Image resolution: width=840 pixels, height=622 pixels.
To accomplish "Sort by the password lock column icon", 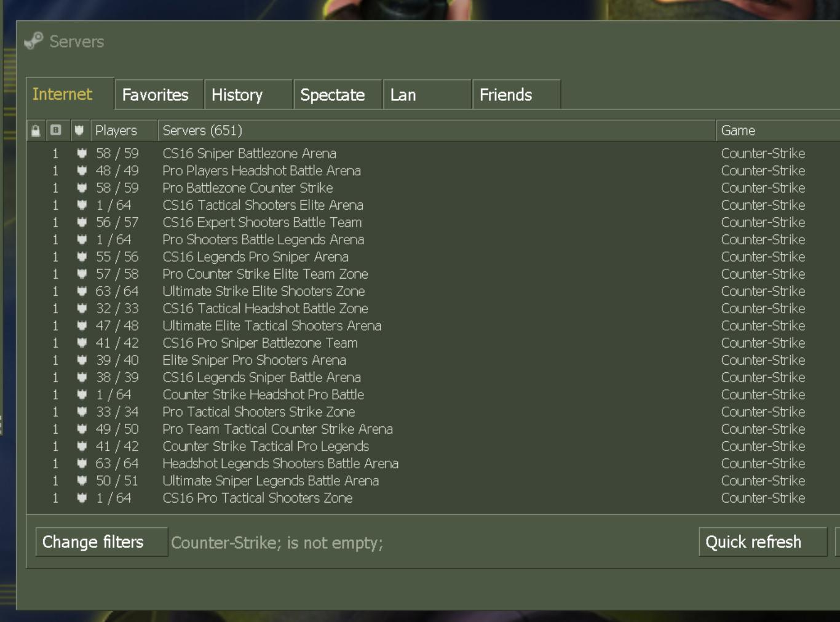I will point(36,130).
